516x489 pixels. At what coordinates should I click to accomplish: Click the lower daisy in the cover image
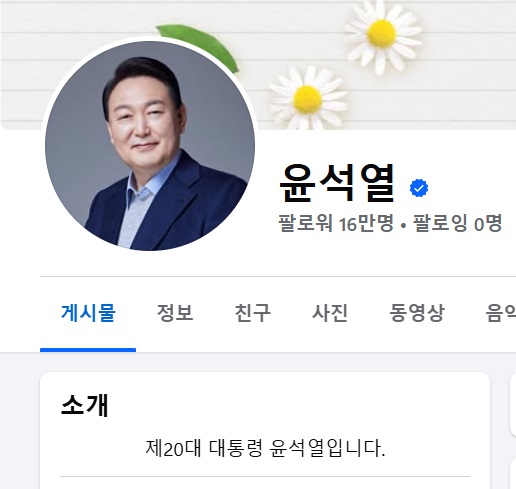click(307, 99)
